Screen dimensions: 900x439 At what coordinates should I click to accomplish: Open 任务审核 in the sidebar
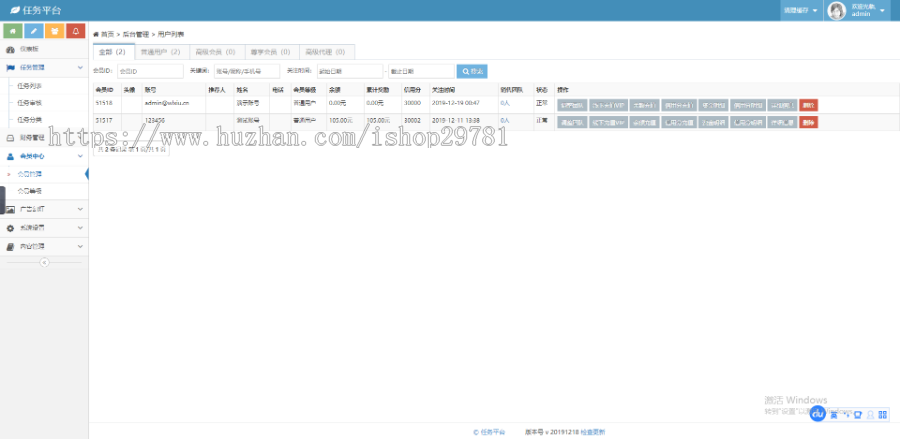pos(29,103)
